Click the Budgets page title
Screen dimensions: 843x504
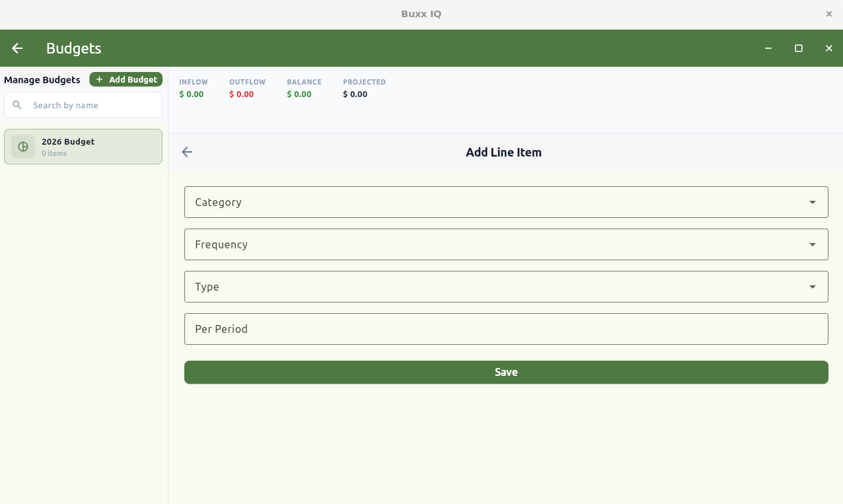coord(73,48)
